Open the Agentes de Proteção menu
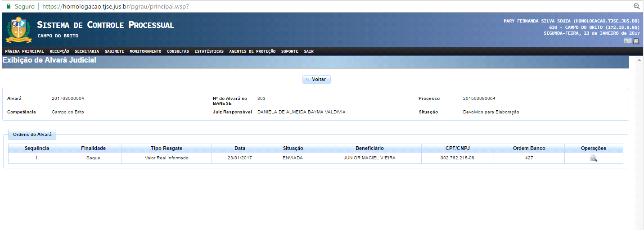Viewport: 644px width, 230px height. pos(252,51)
